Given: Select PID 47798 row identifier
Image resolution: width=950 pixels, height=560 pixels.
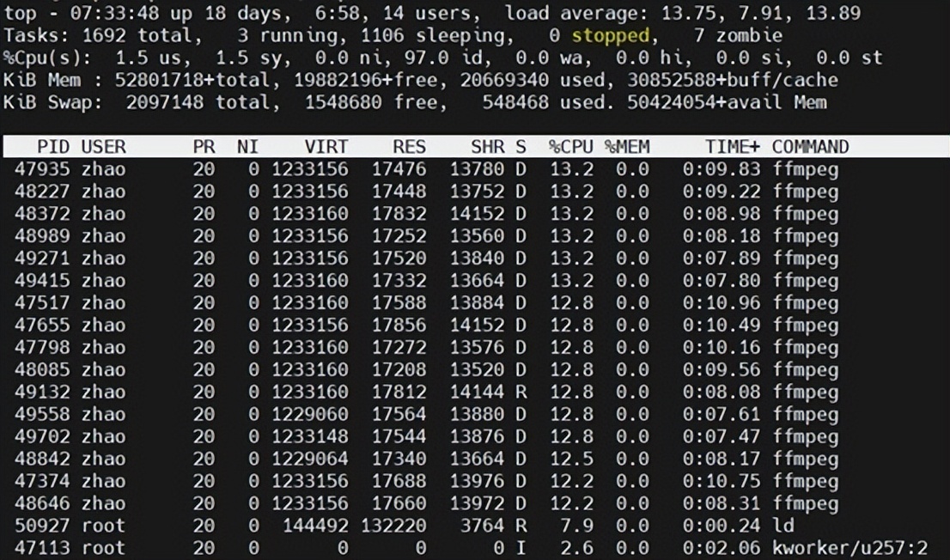Looking at the screenshot, I should pos(42,347).
